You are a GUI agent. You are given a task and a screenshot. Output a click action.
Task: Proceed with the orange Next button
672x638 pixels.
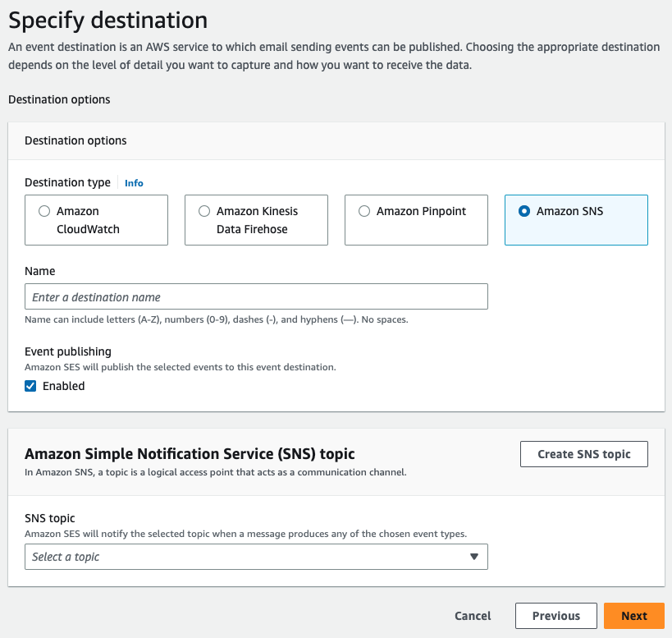[x=633, y=616]
